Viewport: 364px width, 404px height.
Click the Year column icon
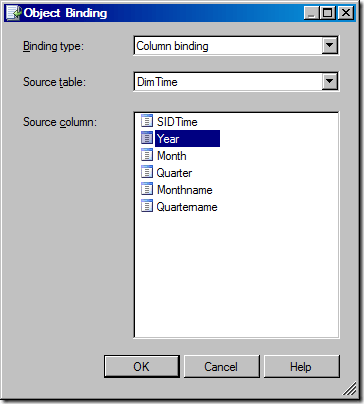pyautogui.click(x=147, y=138)
